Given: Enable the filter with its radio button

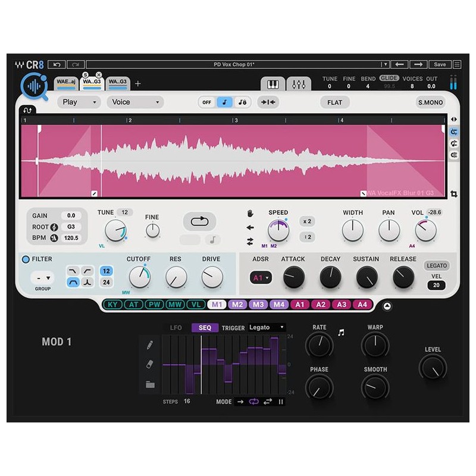Looking at the screenshot, I should coord(25,258).
